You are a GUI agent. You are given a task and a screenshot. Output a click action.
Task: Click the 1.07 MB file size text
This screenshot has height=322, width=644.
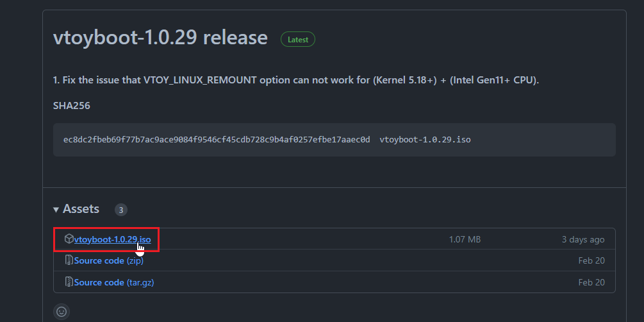(465, 239)
